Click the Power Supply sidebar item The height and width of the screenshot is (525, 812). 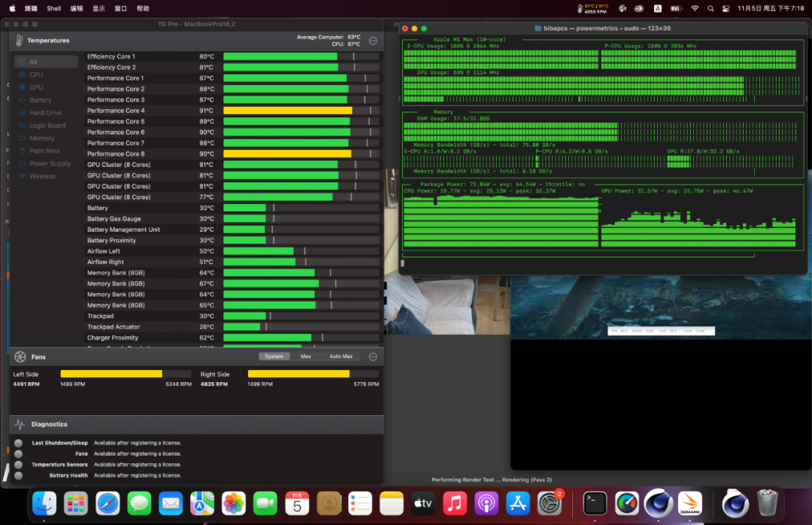(50, 163)
